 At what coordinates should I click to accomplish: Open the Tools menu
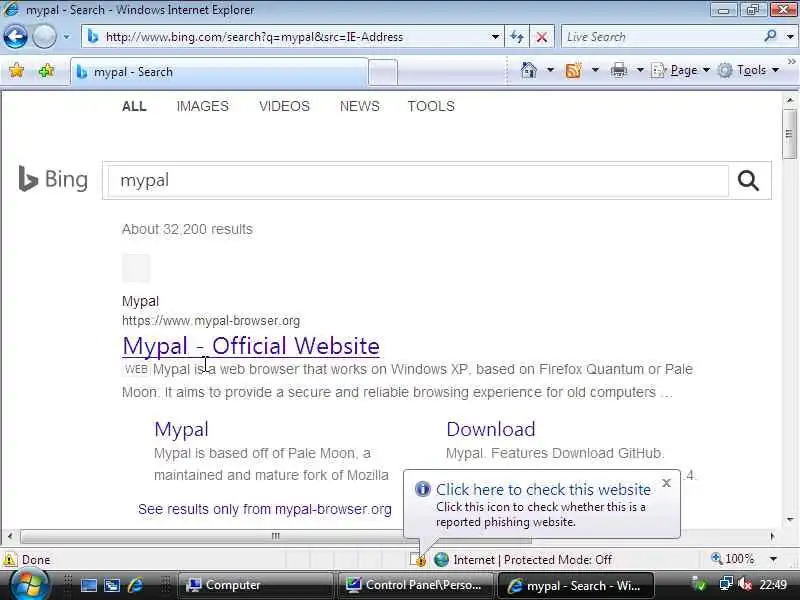coord(748,70)
